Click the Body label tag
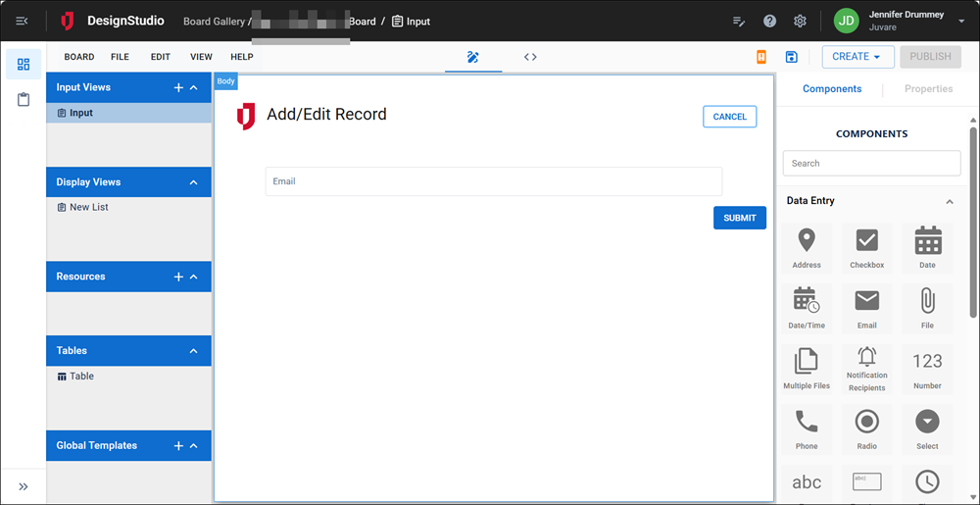 (226, 81)
